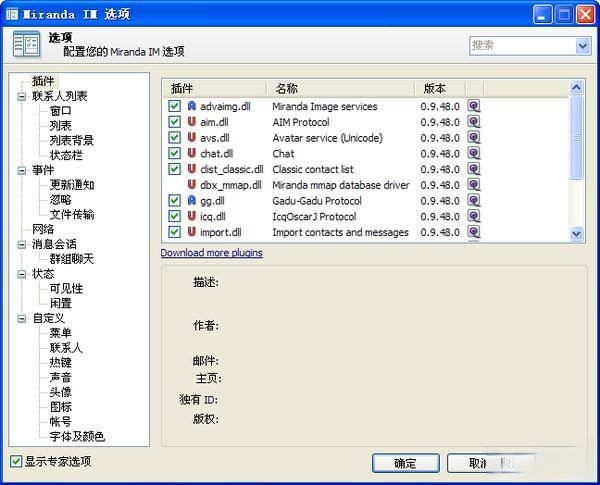600x485 pixels.
Task: Select 网络 in options tree
Action: [x=43, y=229]
